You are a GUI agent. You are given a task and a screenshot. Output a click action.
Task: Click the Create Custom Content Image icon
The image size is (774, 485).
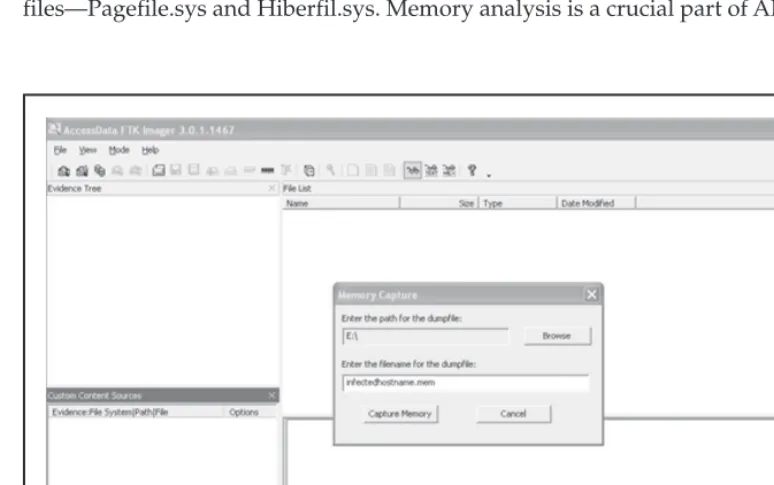click(x=231, y=171)
